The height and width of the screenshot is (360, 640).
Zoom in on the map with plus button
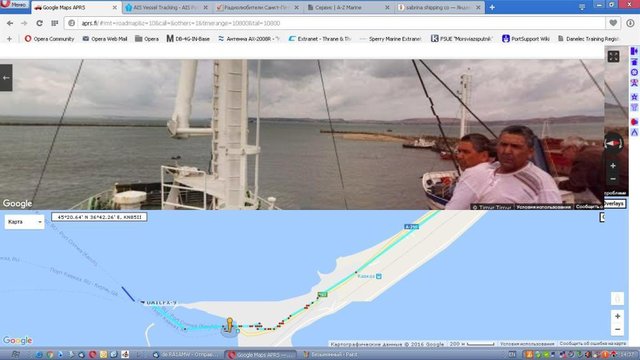[617, 316]
